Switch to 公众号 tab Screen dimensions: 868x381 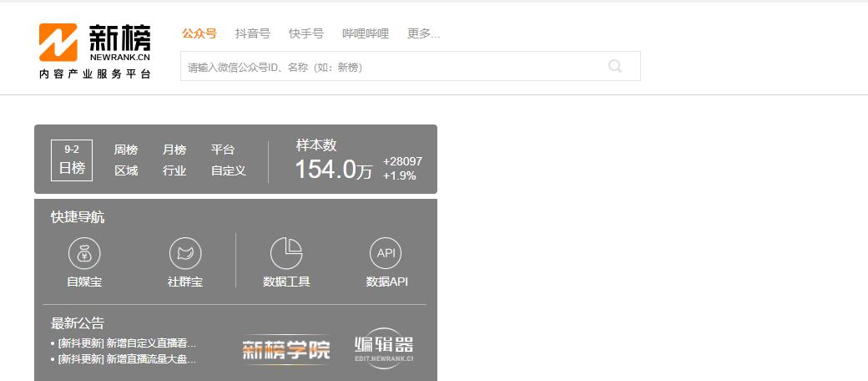point(199,33)
